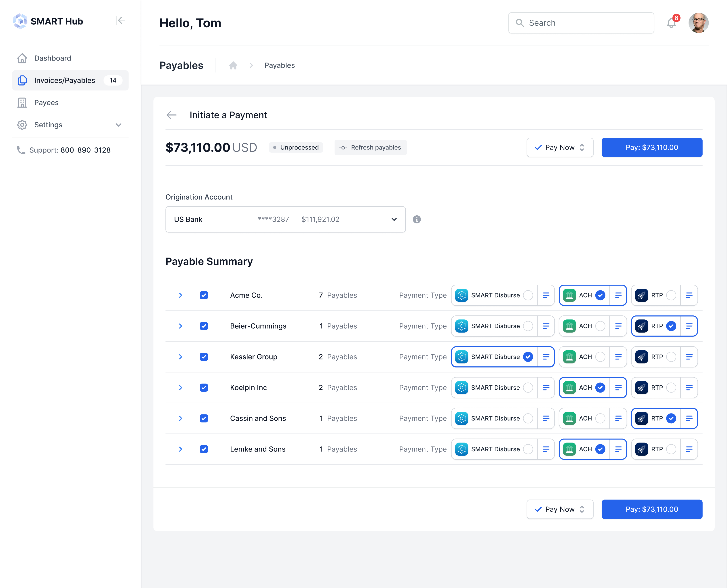Select SMART Disburse for Lemke and Sons
The height and width of the screenshot is (588, 727).
coord(528,449)
